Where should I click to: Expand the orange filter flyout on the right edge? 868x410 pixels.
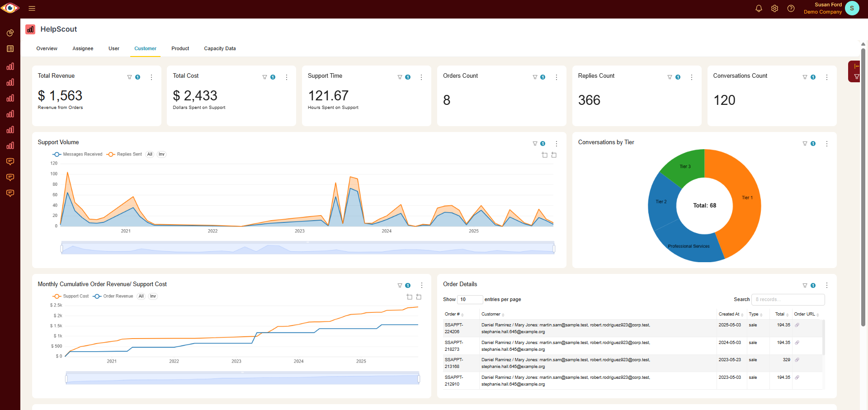(x=856, y=71)
